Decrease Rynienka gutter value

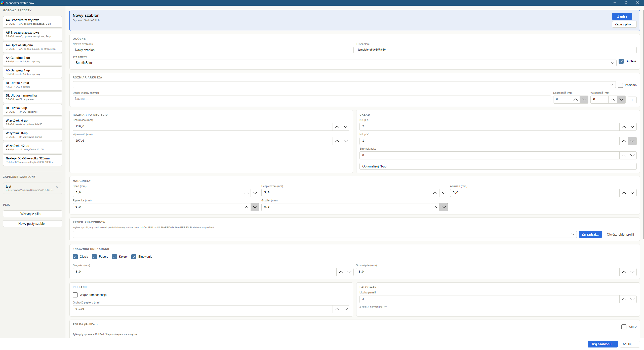tap(255, 207)
